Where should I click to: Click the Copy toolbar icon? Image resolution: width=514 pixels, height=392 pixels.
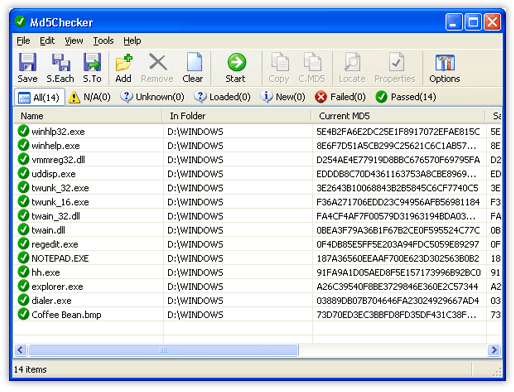[279, 62]
